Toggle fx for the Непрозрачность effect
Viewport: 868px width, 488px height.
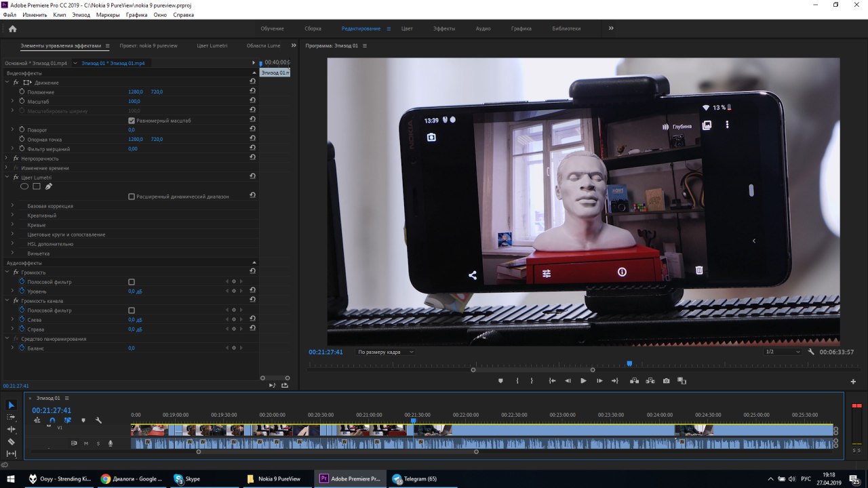coord(16,158)
